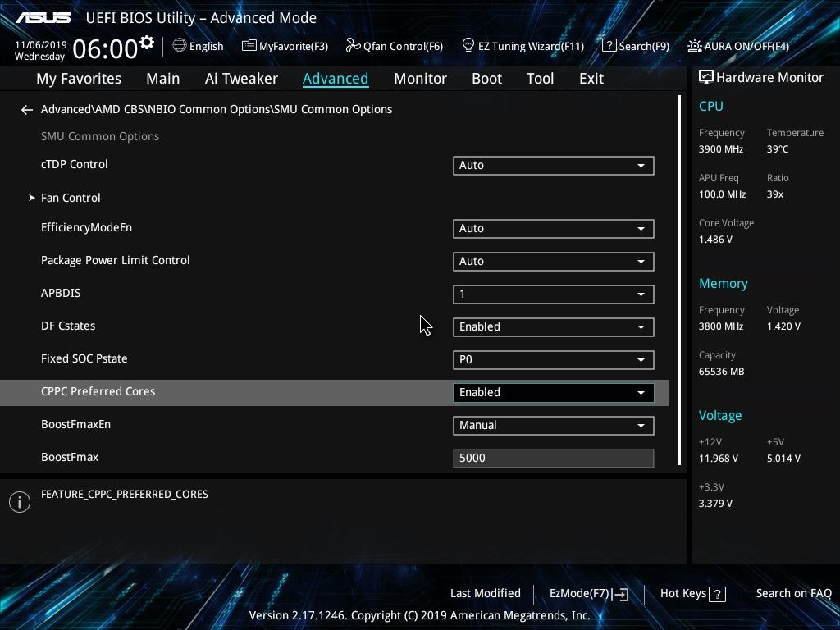Image resolution: width=840 pixels, height=630 pixels.
Task: Click the Hardware Monitor display icon
Action: click(706, 78)
